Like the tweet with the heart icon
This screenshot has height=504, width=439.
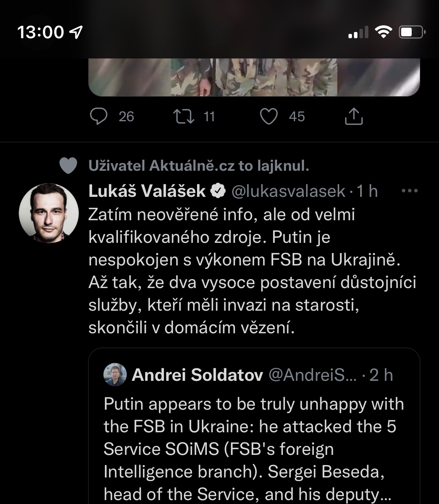pos(269,116)
